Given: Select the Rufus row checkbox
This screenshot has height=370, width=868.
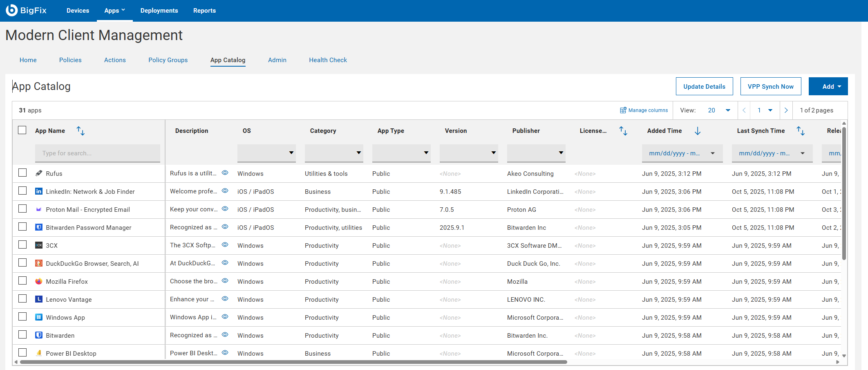Looking at the screenshot, I should pyautogui.click(x=22, y=173).
